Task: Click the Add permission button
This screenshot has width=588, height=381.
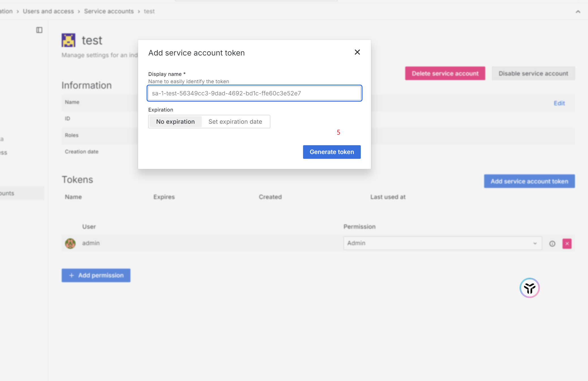Action: [96, 275]
